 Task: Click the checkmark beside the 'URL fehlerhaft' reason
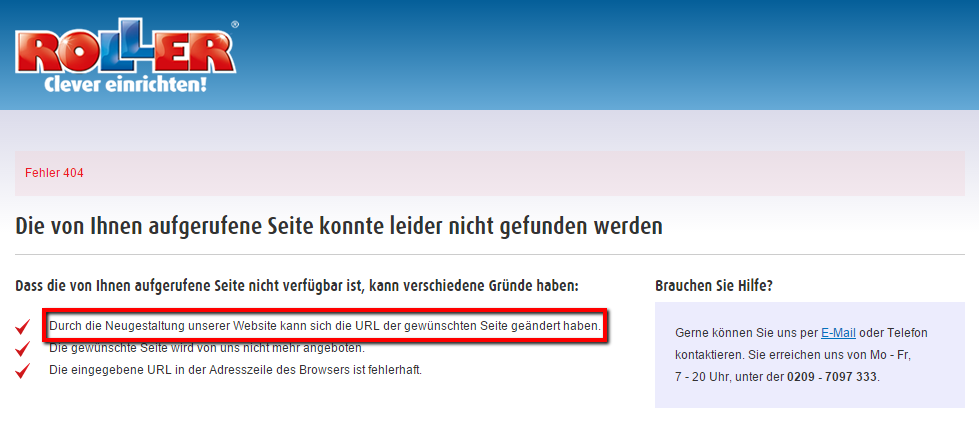point(23,370)
